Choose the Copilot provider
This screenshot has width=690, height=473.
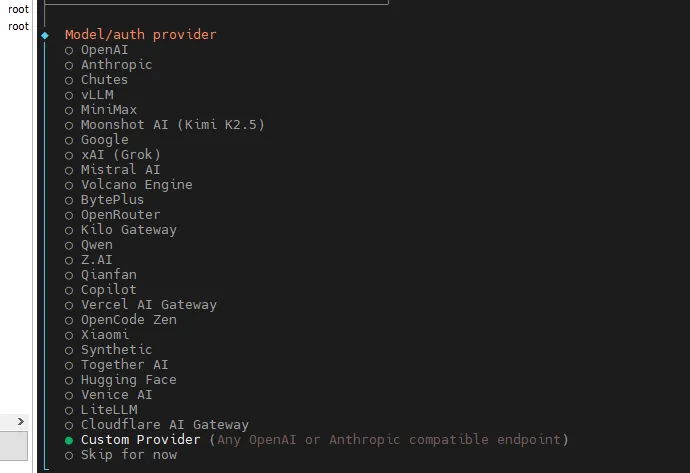click(x=108, y=290)
